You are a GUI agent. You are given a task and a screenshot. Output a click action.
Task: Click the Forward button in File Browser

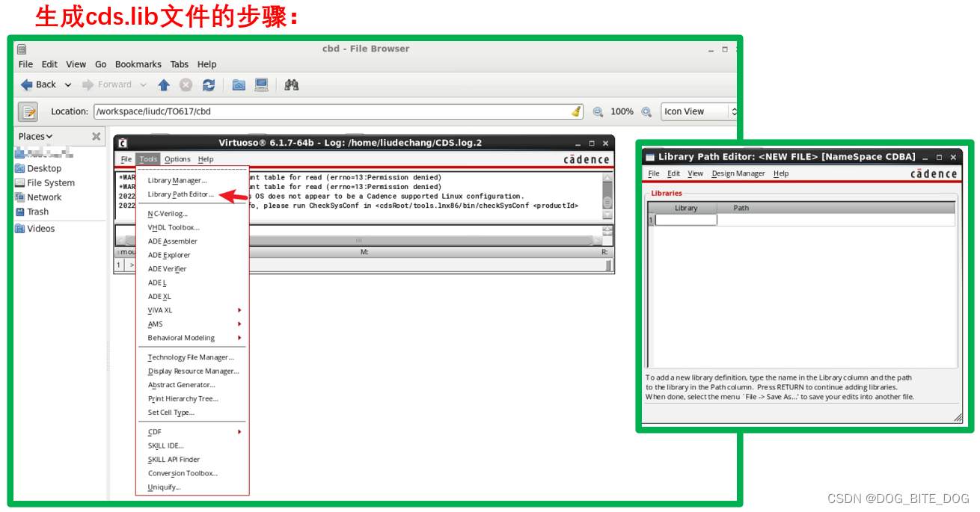point(107,84)
